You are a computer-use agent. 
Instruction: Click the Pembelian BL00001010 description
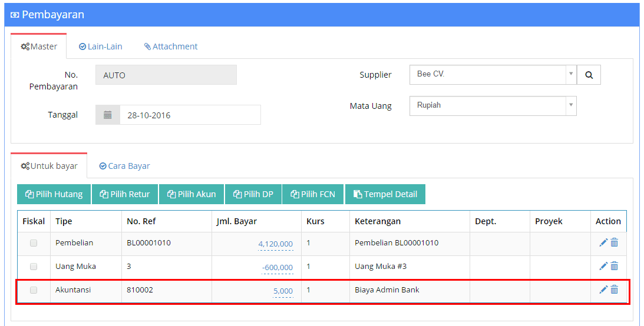click(x=397, y=243)
